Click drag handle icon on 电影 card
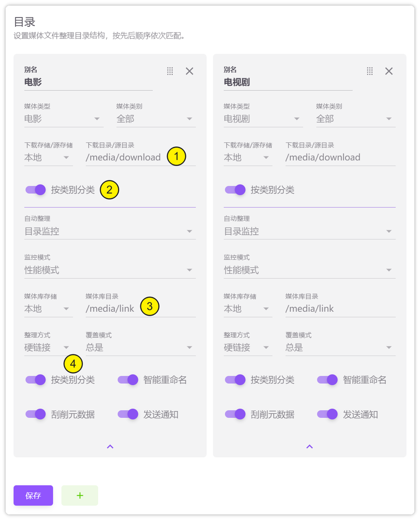The height and width of the screenshot is (520, 420). [170, 71]
